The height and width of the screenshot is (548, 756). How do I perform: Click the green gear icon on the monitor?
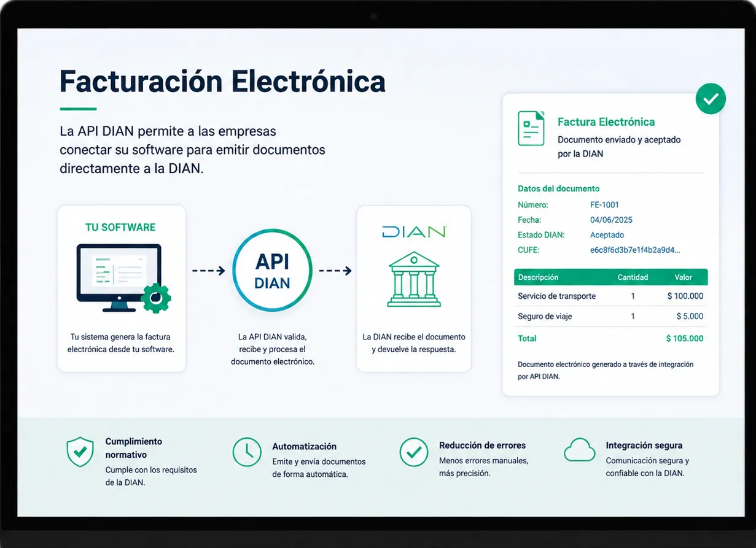point(156,298)
